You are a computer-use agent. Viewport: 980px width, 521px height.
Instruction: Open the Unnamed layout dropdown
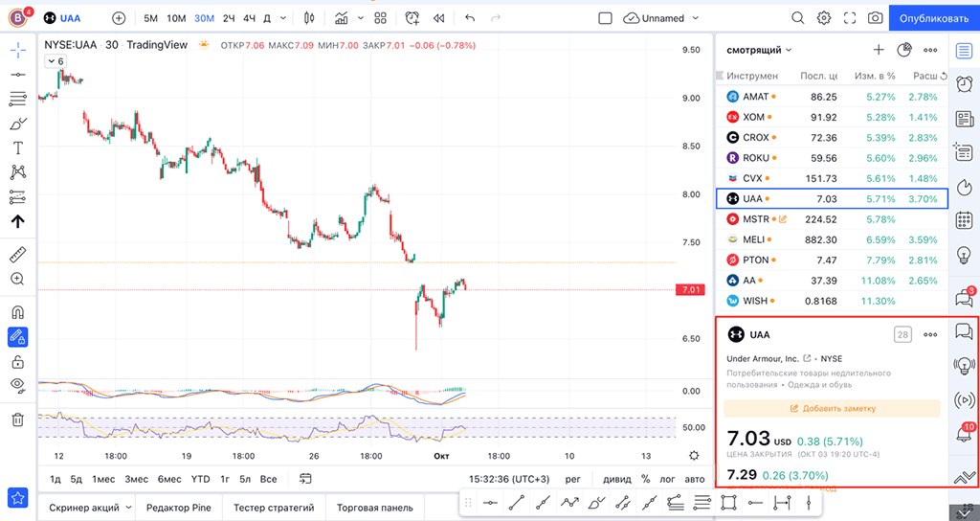[662, 18]
